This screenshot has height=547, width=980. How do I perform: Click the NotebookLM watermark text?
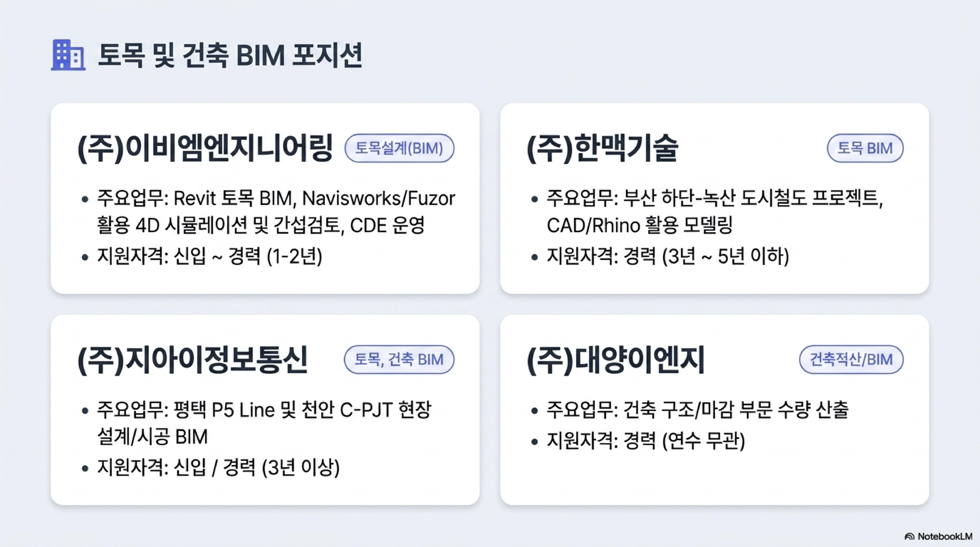[945, 536]
